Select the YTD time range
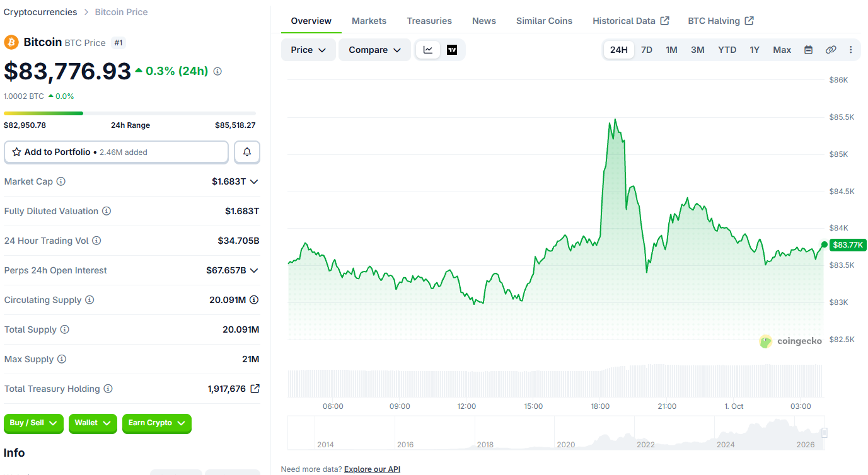The width and height of the screenshot is (868, 475). click(727, 50)
